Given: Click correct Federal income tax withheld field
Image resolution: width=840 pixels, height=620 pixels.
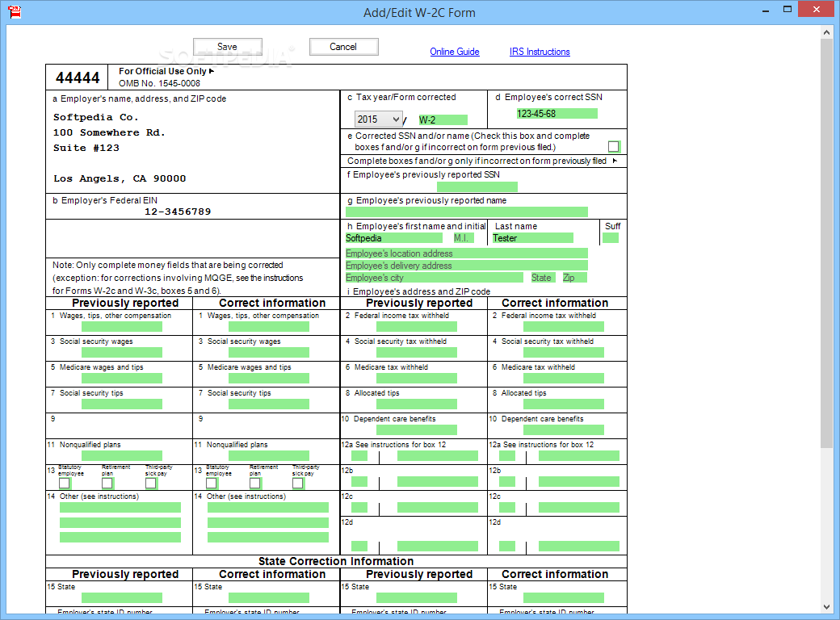Looking at the screenshot, I should 564,327.
